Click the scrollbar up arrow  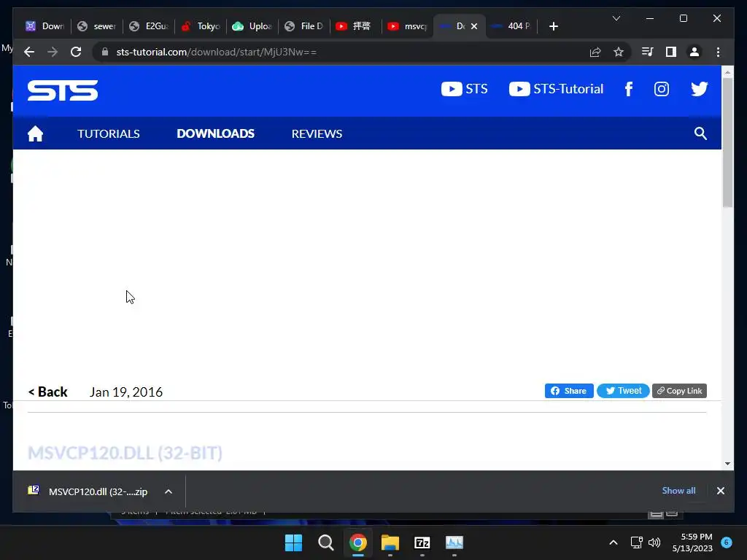click(727, 72)
